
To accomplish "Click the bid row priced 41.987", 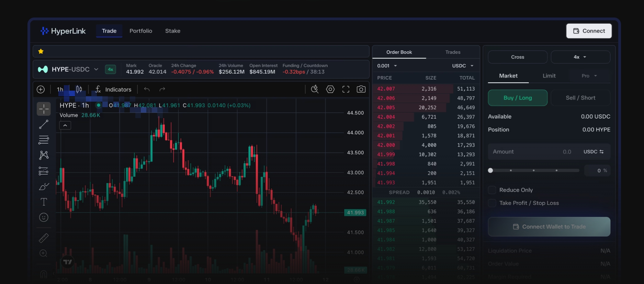I will click(426, 221).
